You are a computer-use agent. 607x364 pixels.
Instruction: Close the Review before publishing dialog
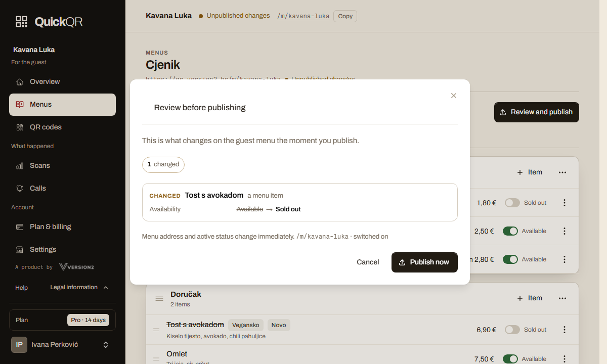(x=454, y=96)
